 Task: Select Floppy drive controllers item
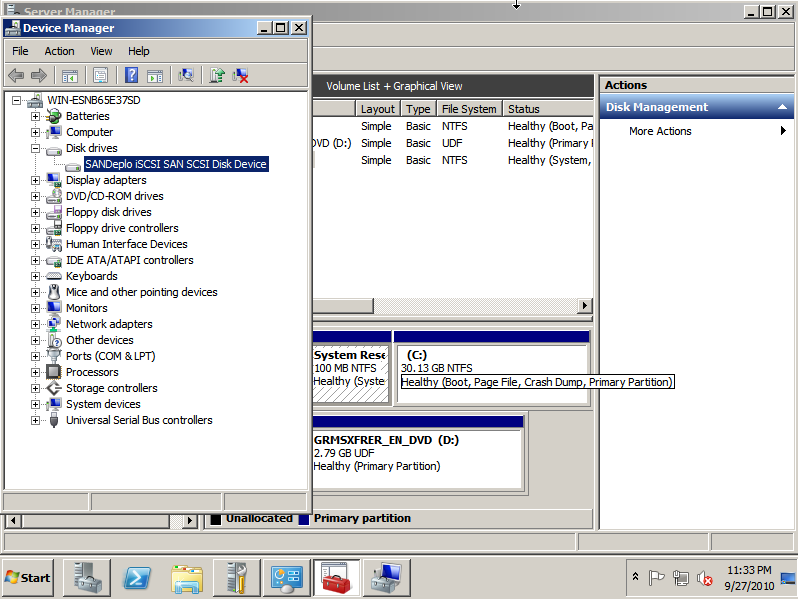(122, 228)
